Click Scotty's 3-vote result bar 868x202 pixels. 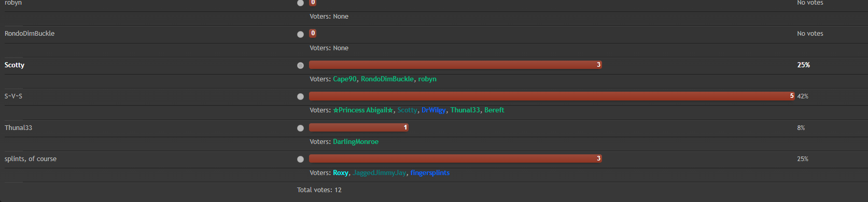[455, 65]
